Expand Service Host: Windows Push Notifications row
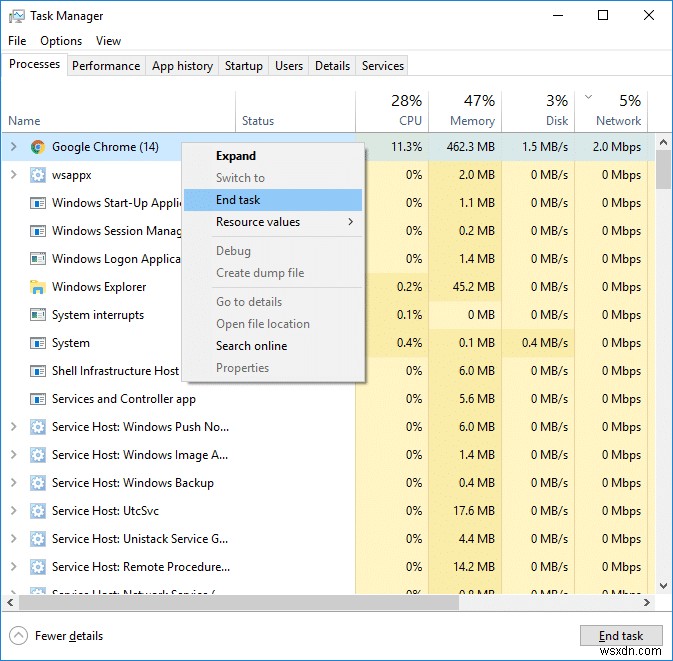The width and height of the screenshot is (673, 661). [14, 427]
